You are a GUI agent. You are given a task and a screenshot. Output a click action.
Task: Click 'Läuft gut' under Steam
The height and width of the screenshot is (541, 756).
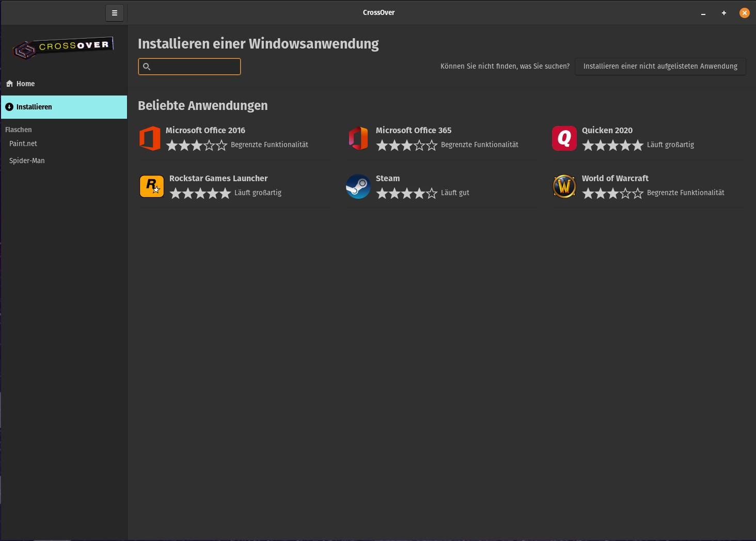[x=455, y=193]
